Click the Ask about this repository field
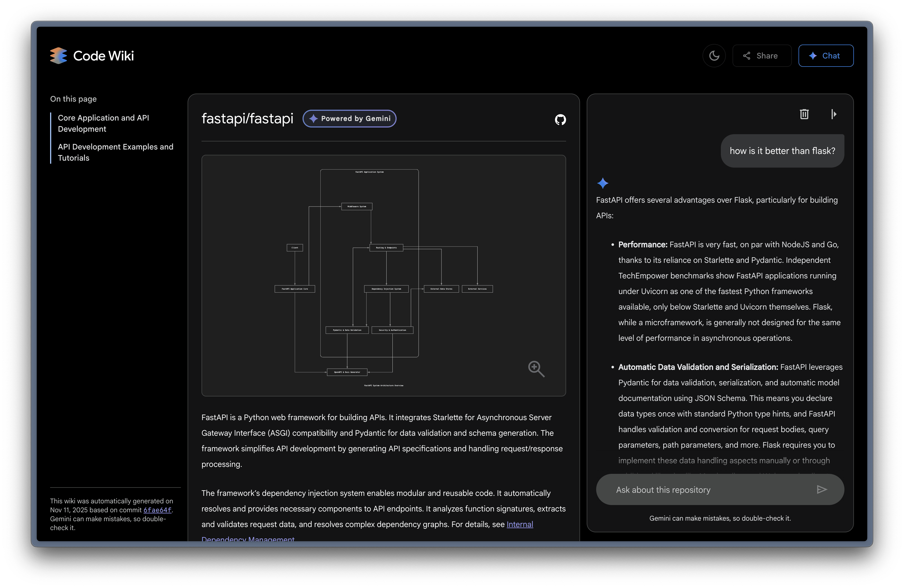The width and height of the screenshot is (904, 588). [706, 490]
